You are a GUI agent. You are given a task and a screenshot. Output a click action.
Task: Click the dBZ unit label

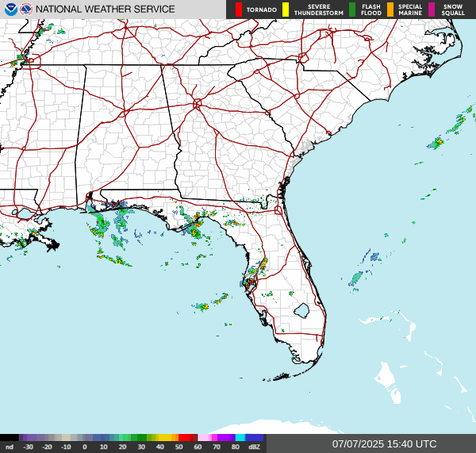coord(254,447)
